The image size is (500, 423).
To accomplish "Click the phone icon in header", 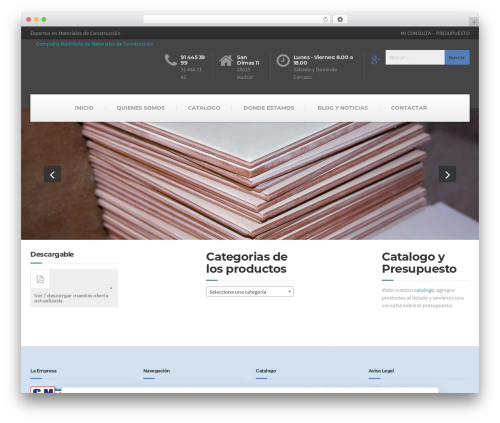I will point(171,60).
